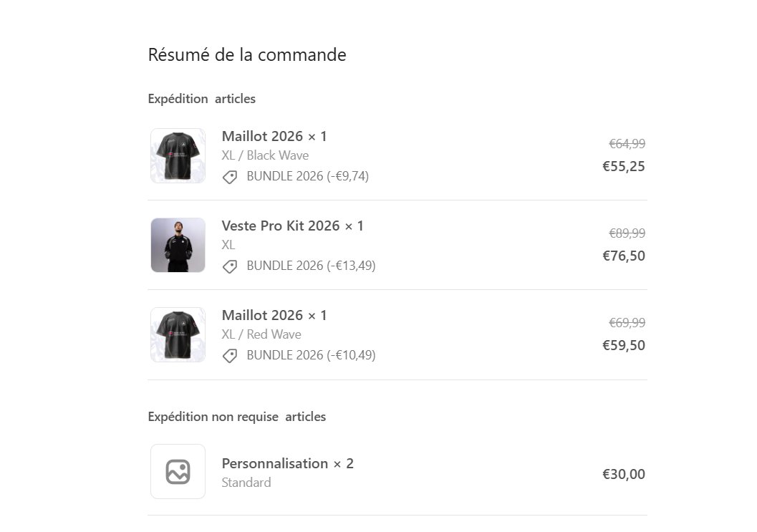Click the Personnalisation price €30,00
Viewport: 757px width, 532px height.
pos(624,474)
